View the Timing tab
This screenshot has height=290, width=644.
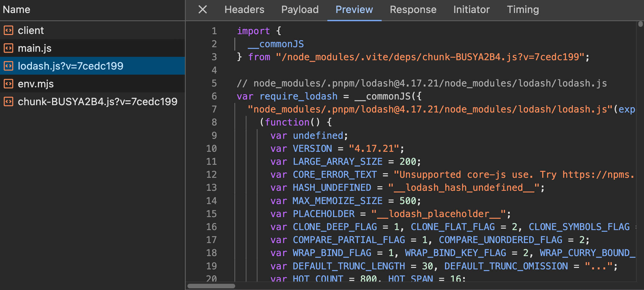tap(523, 9)
